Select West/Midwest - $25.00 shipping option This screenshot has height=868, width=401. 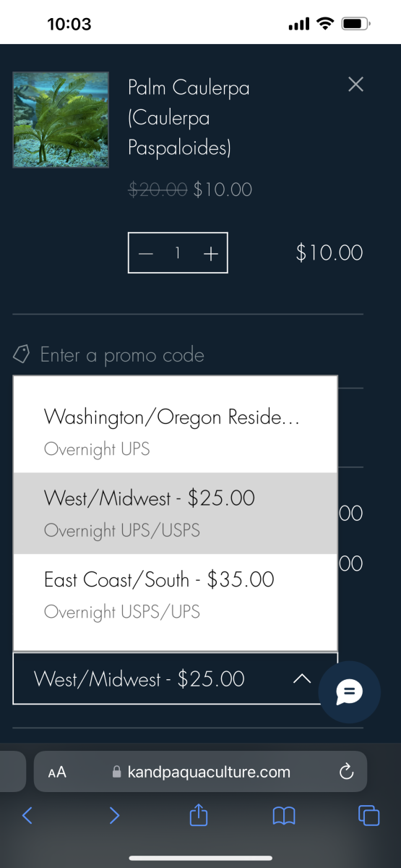(176, 514)
